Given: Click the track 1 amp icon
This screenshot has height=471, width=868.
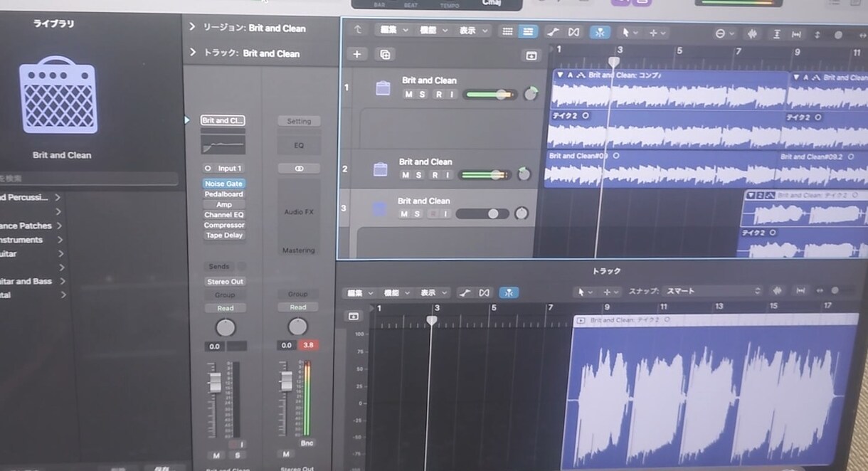Looking at the screenshot, I should pos(383,88).
